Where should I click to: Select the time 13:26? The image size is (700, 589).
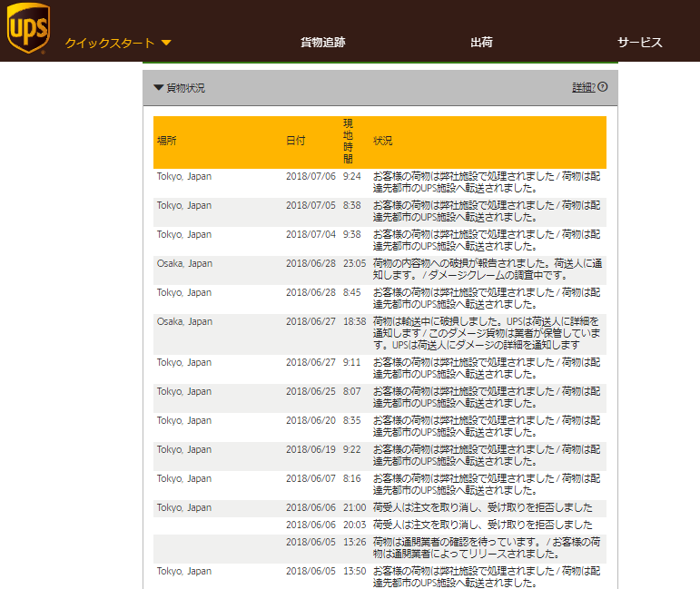click(354, 542)
